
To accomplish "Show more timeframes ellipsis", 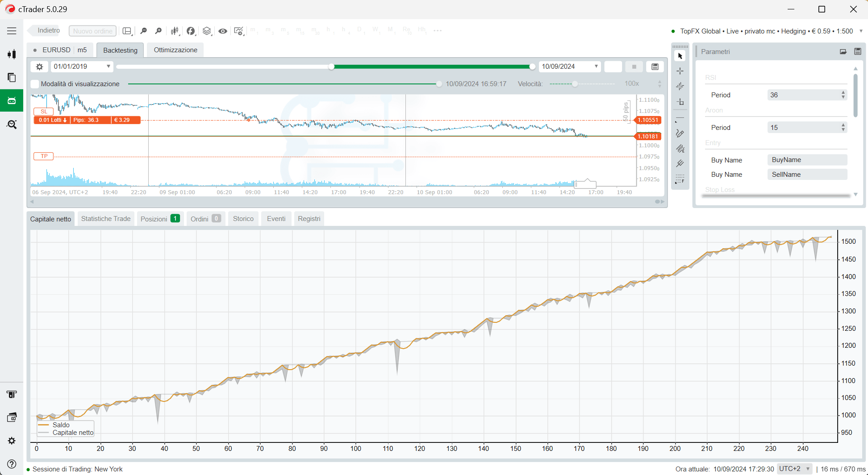I will click(x=438, y=31).
